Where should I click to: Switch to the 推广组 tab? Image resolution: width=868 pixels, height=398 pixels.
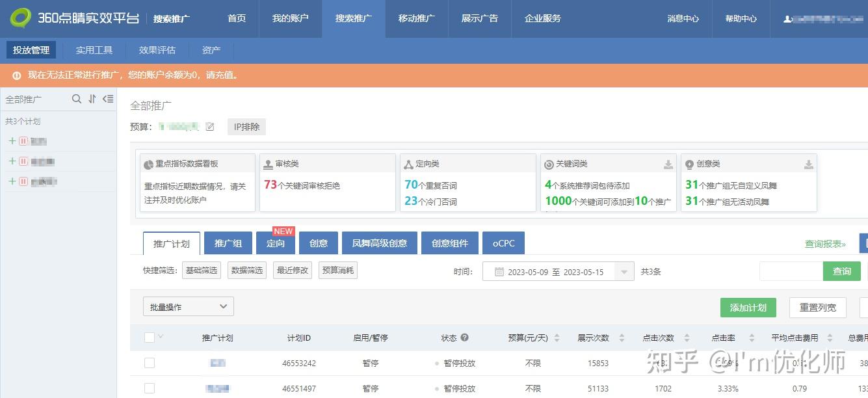[x=228, y=243]
